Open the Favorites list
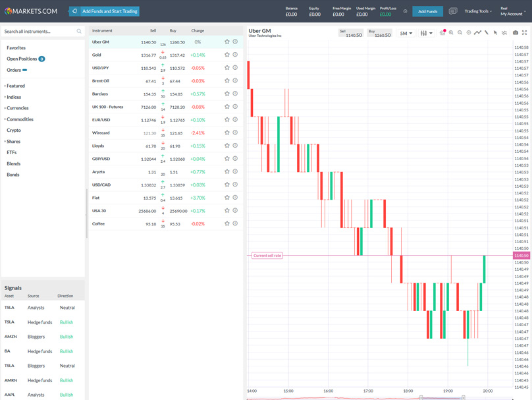 pos(16,48)
